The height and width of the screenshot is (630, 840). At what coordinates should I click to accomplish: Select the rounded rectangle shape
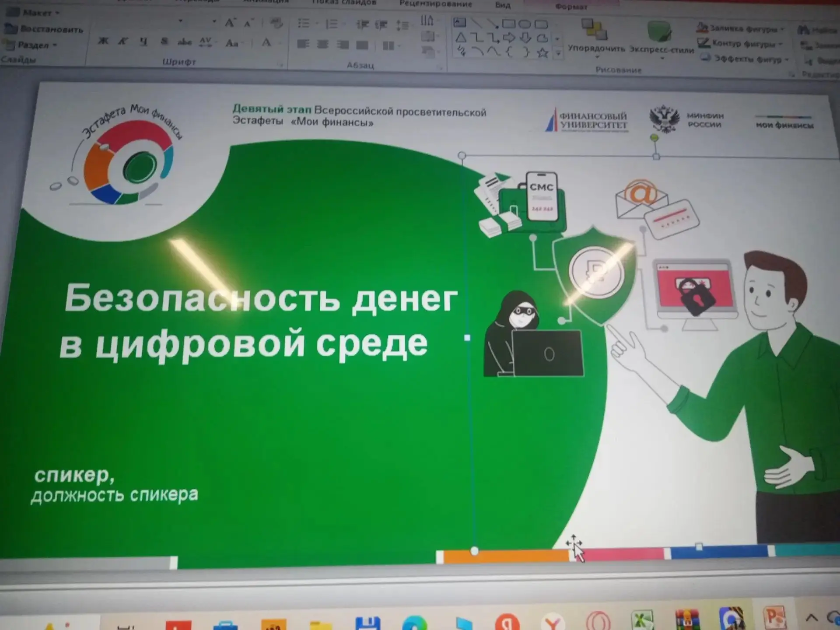coord(542,24)
